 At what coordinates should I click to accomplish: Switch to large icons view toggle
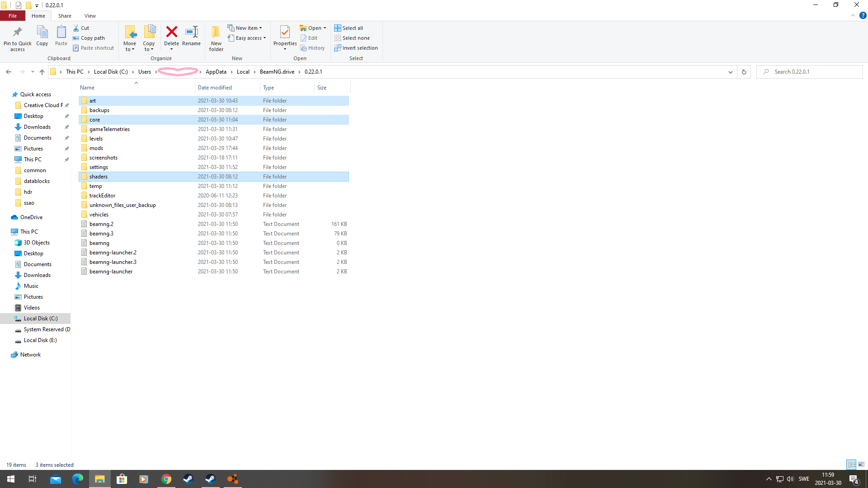(x=861, y=465)
